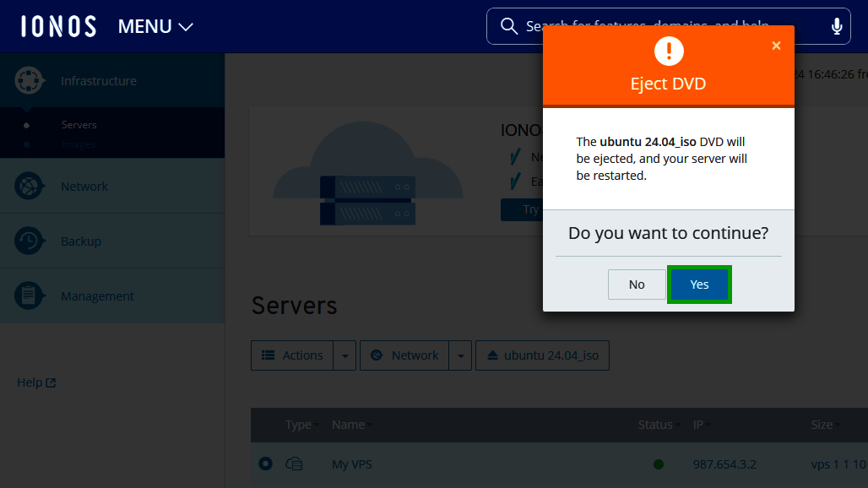This screenshot has width=868, height=488.
Task: Sort the table by Name column
Action: (351, 425)
